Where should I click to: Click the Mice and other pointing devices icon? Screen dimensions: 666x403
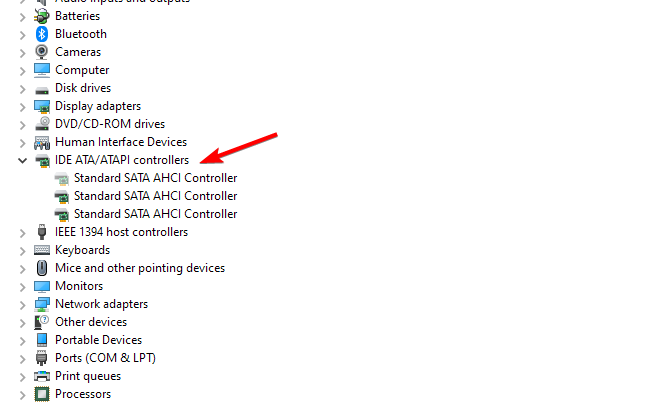[42, 268]
